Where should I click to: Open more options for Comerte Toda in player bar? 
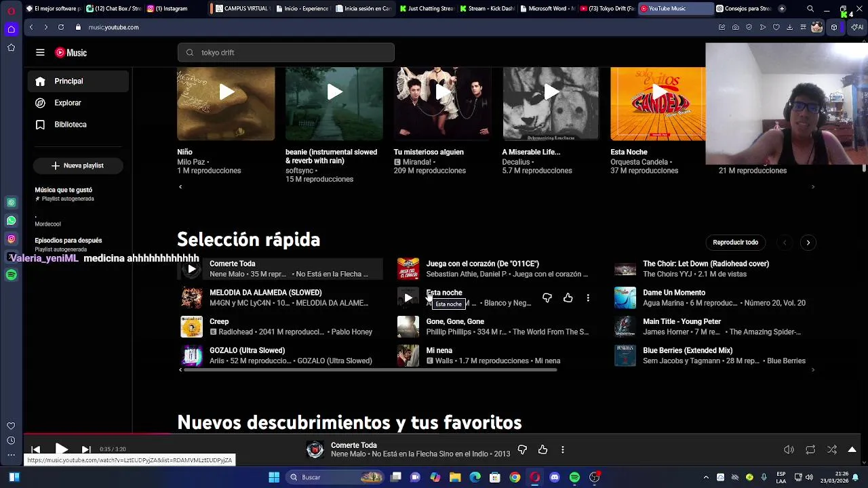[562, 449]
